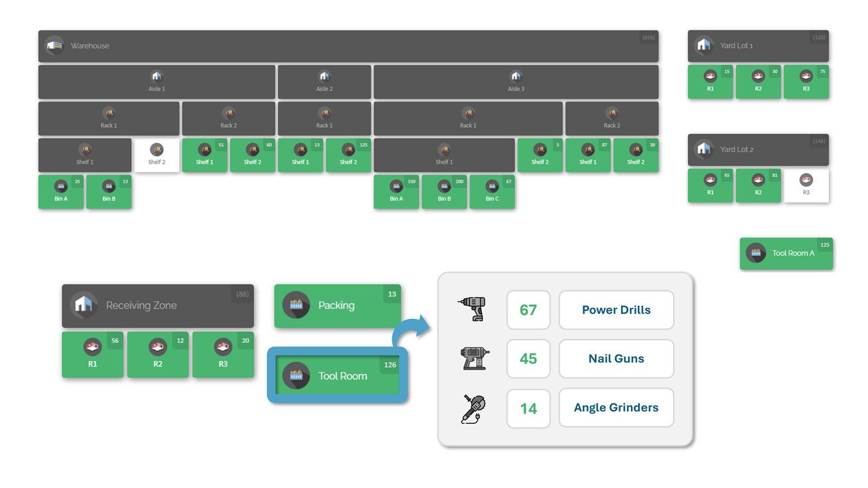
Task: Click the Packing tile's toolbox icon
Action: [x=296, y=305]
